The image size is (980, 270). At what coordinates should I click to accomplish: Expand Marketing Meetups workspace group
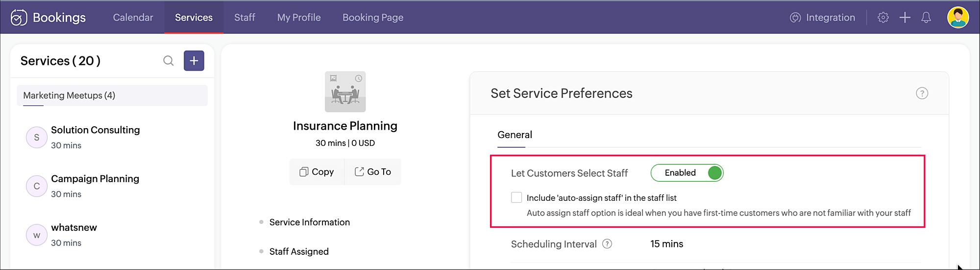tap(112, 96)
